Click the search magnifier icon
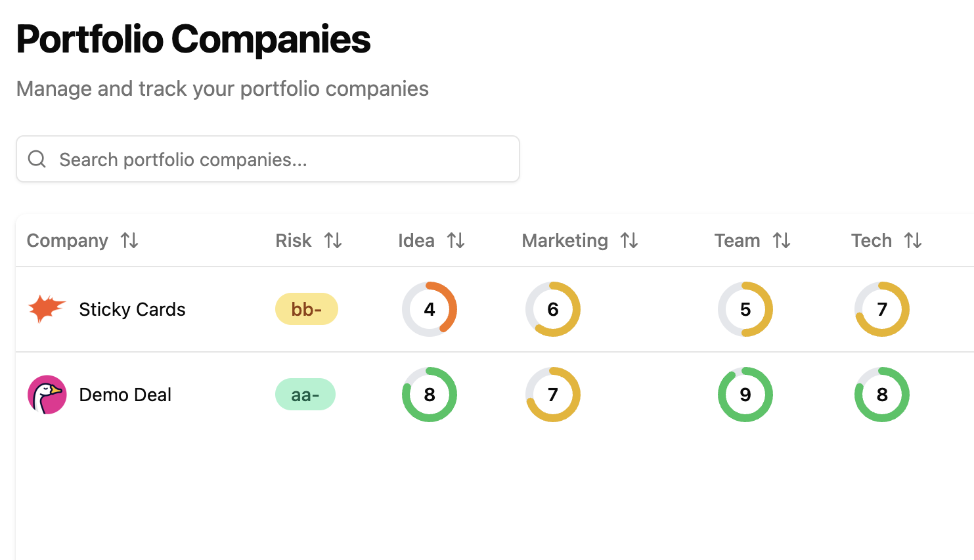This screenshot has height=560, width=974. coord(37,159)
